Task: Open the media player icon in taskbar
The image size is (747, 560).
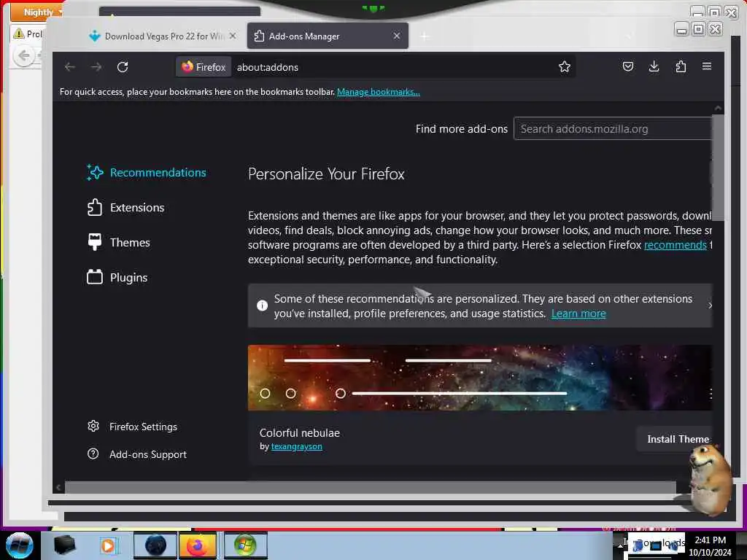Action: click(x=108, y=545)
